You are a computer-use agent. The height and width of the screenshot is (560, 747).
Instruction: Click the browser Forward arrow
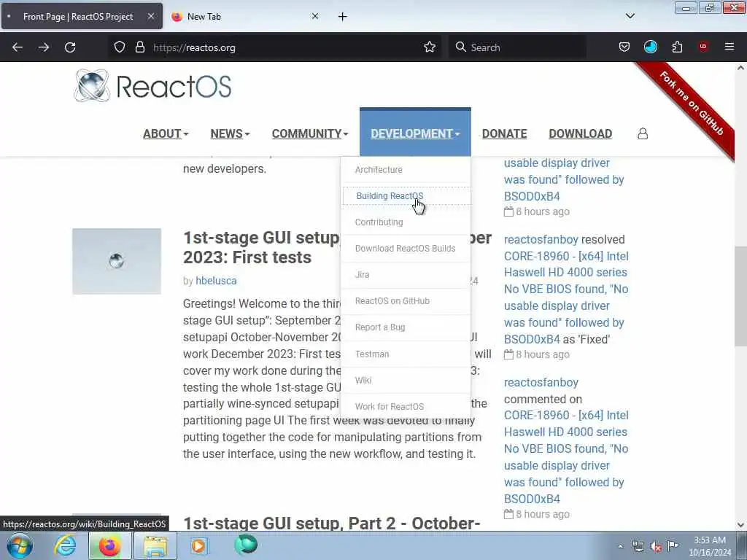click(43, 47)
